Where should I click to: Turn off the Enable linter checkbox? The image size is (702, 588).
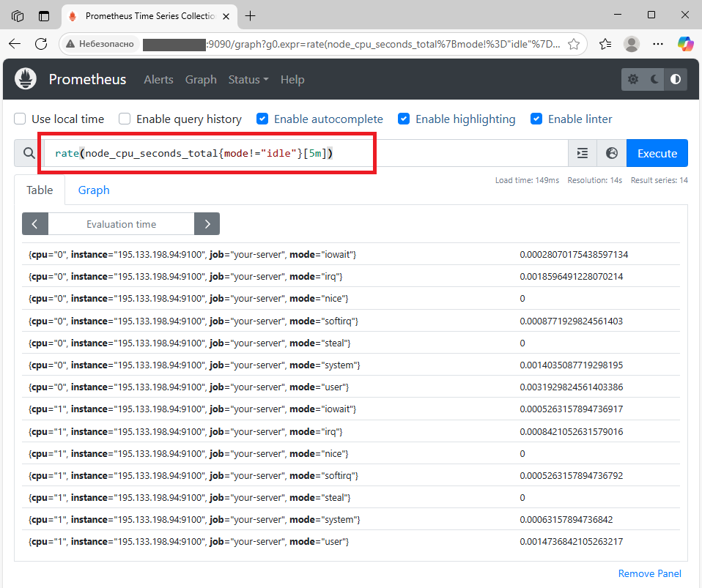pos(536,119)
